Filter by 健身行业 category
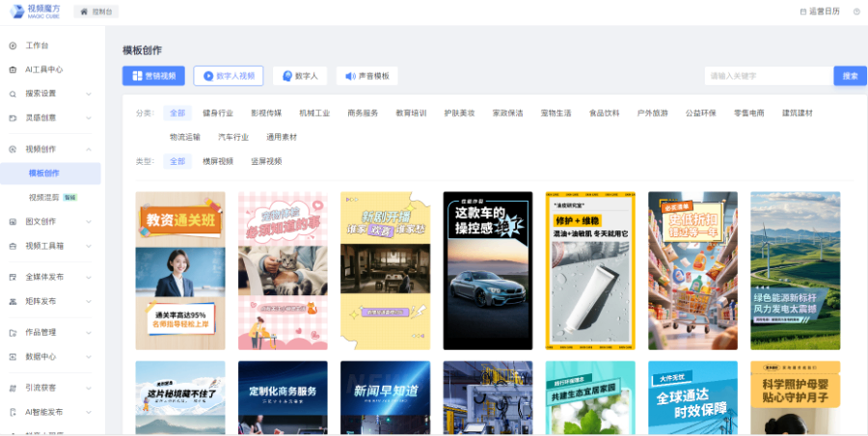This screenshot has width=868, height=436. [x=218, y=113]
